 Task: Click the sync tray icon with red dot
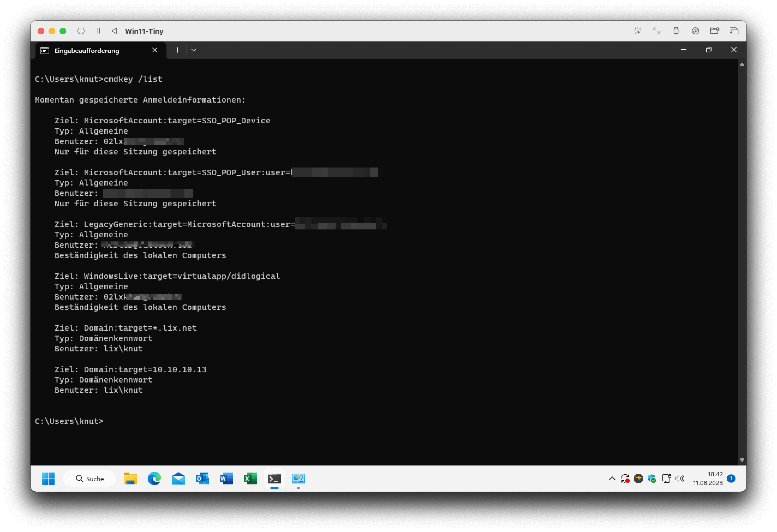tap(625, 479)
